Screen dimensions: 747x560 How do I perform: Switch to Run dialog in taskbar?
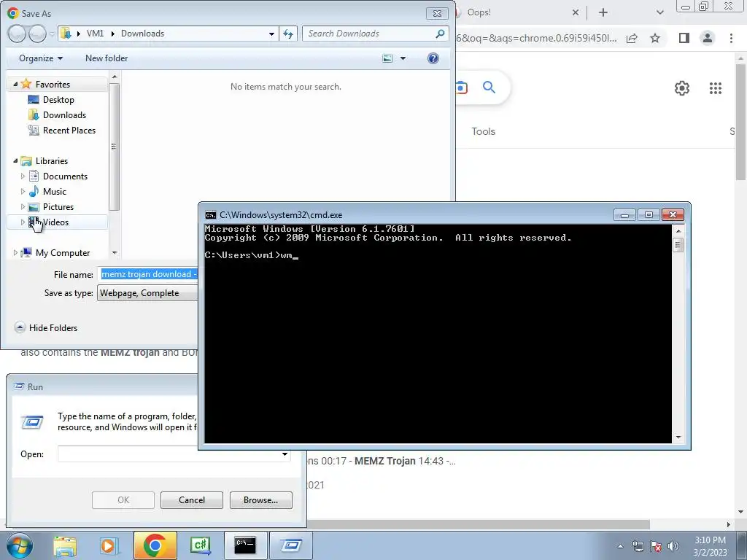tap(291, 545)
